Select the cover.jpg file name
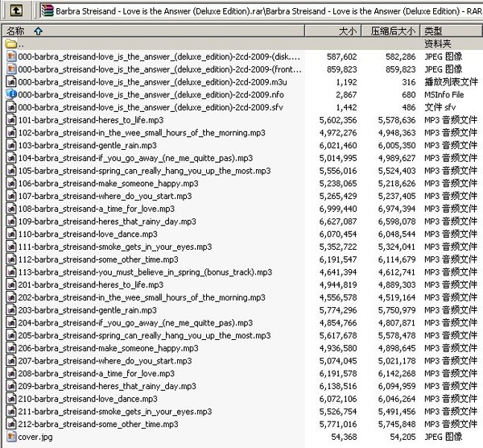The height and width of the screenshot is (448, 483). pos(35,437)
